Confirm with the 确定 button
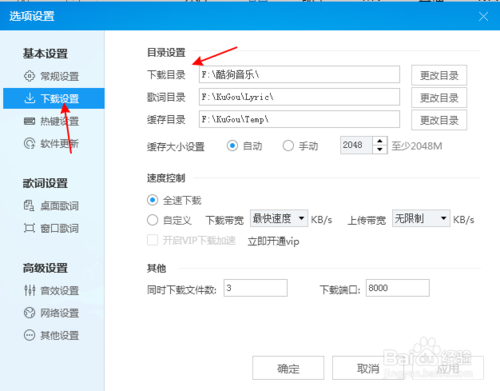The height and width of the screenshot is (391, 500). (x=288, y=368)
